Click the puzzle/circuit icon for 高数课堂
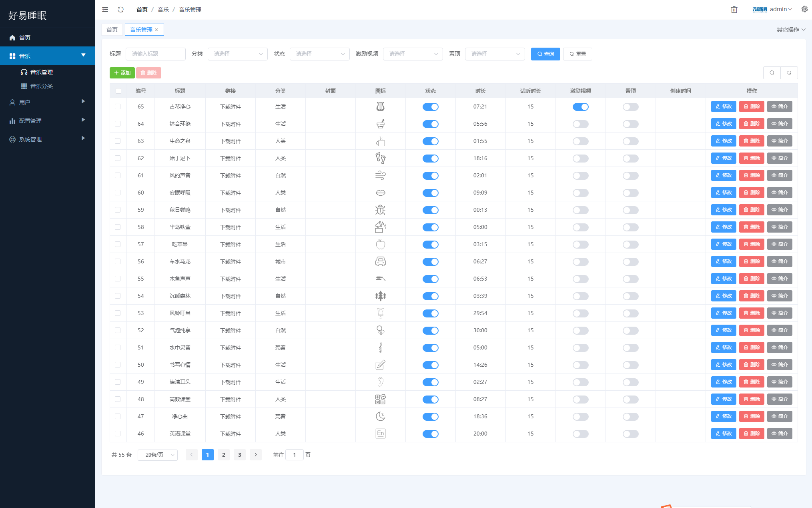 click(380, 399)
